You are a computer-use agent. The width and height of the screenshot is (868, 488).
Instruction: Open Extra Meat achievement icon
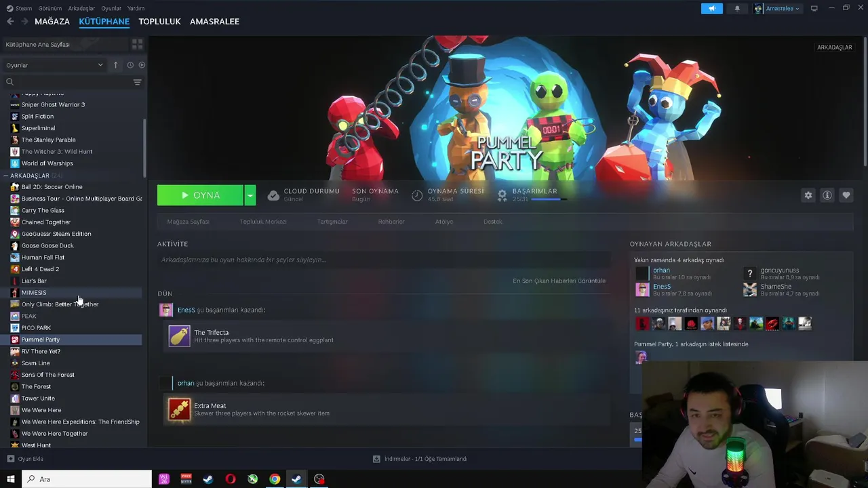click(x=180, y=409)
